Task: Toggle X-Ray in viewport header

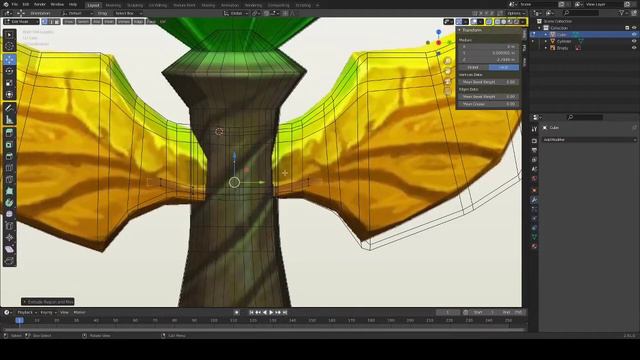Action: click(489, 22)
